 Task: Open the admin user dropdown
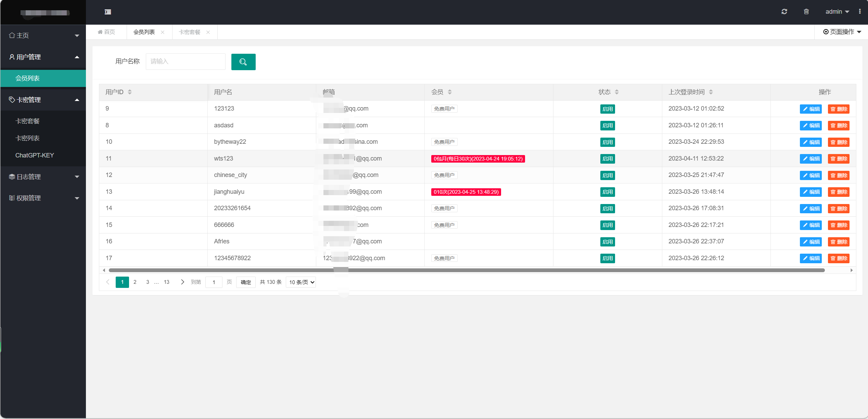click(837, 12)
